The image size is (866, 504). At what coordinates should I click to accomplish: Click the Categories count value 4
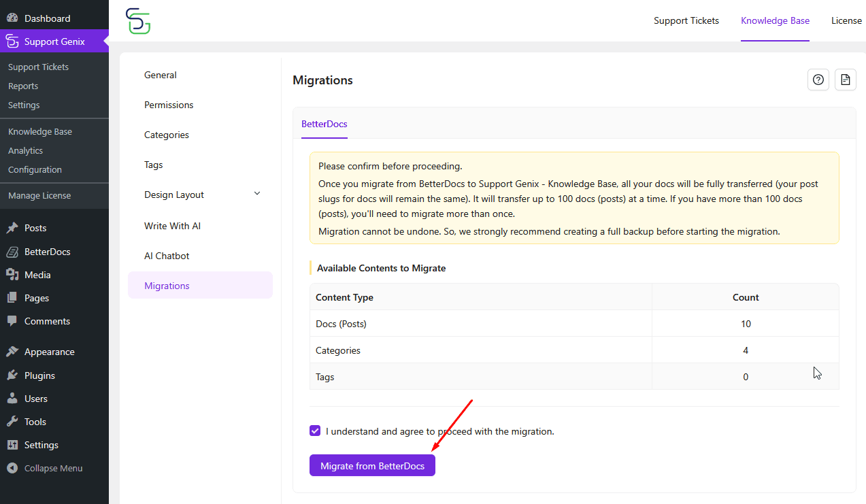coord(746,350)
